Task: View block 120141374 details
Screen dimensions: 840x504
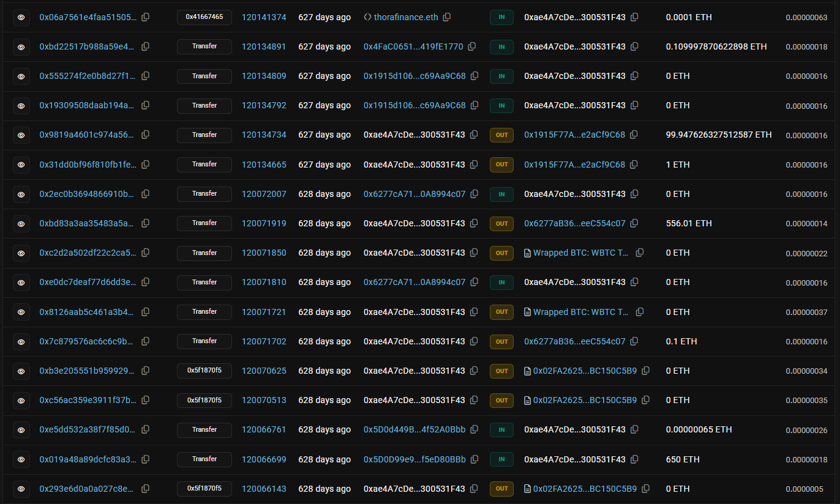Action: pos(264,17)
